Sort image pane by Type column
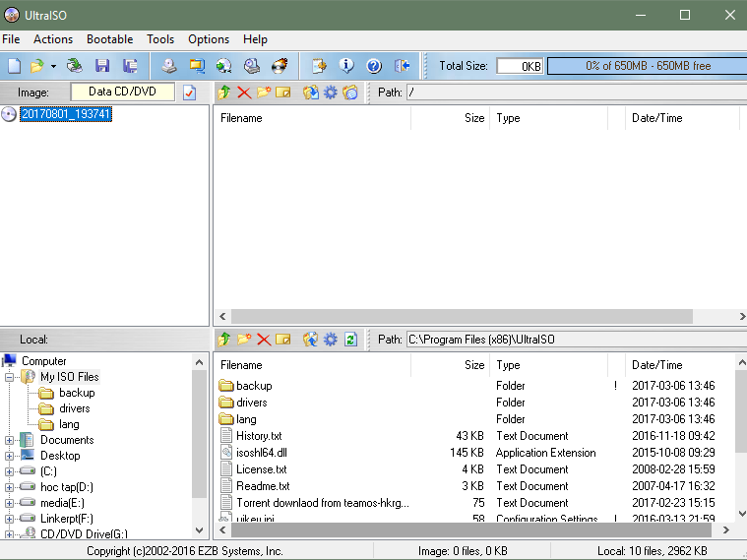Viewport: 747px width, 560px height. [x=548, y=118]
